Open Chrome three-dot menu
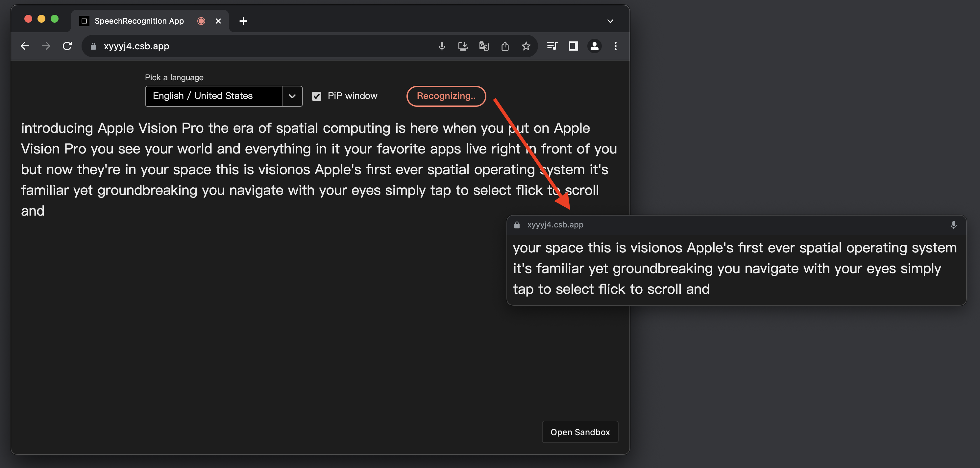This screenshot has height=468, width=980. click(x=615, y=46)
